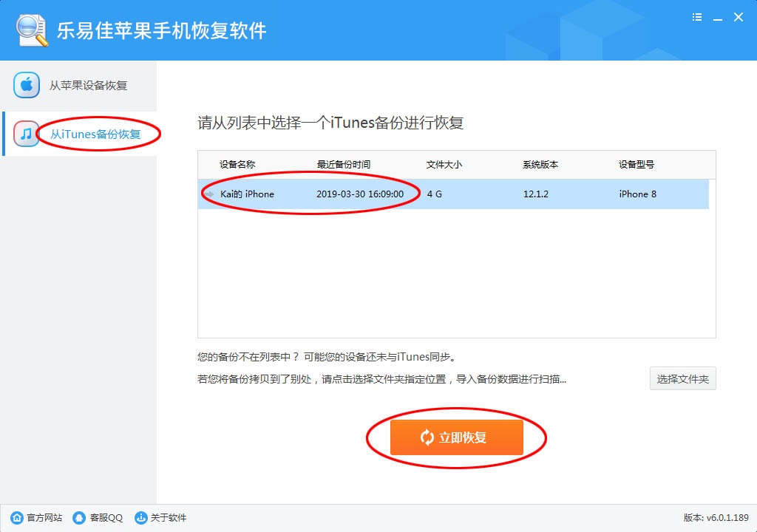Click the 客服QQ penguin icon
Viewport: 757px width, 532px height.
[79, 517]
